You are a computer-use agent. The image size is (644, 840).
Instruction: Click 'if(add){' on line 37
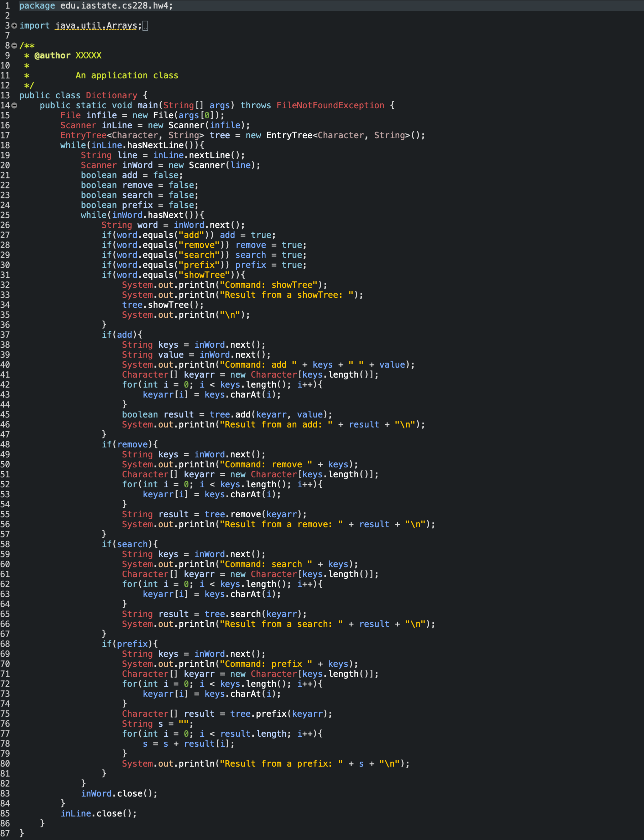pyautogui.click(x=122, y=335)
